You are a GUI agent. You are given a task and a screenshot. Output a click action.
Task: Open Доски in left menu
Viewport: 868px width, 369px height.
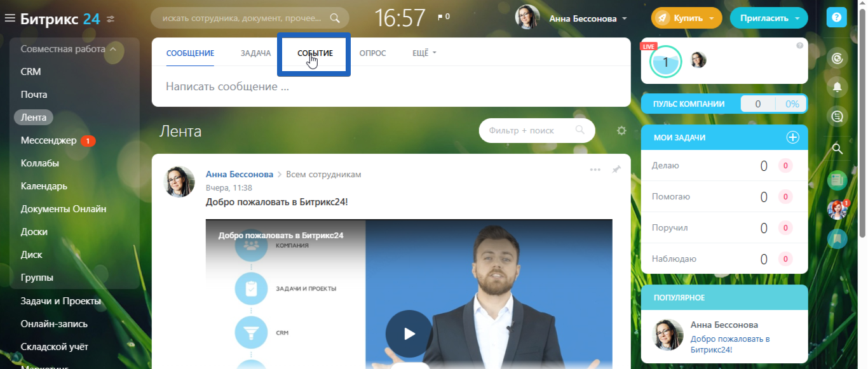click(x=34, y=232)
